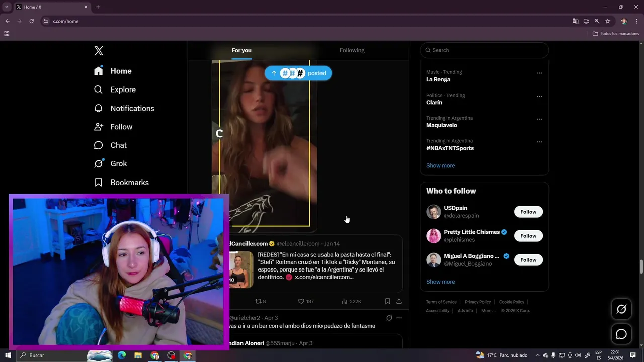Reload the x.com page
This screenshot has width=644, height=362.
[x=31, y=21]
